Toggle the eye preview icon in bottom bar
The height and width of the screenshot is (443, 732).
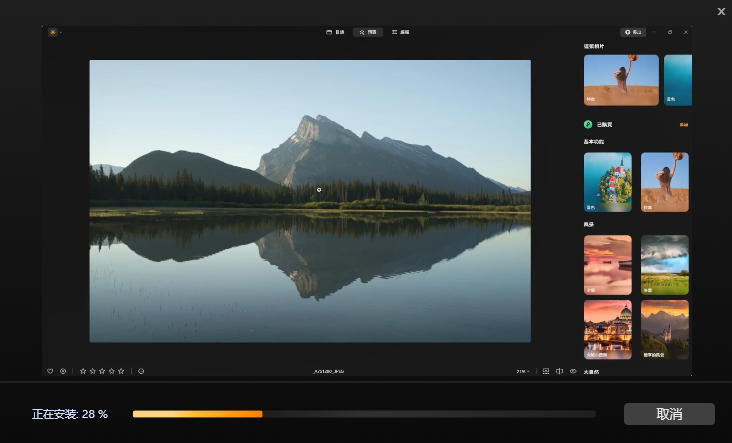573,371
